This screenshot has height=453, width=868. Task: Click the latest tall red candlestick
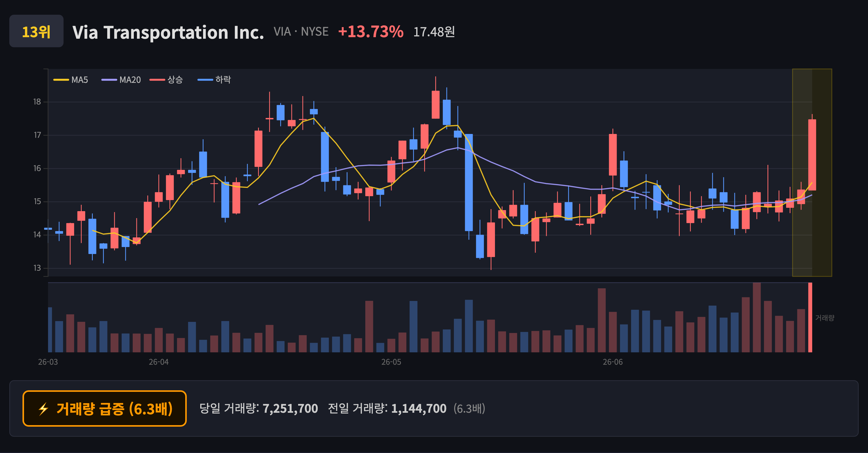(812, 155)
